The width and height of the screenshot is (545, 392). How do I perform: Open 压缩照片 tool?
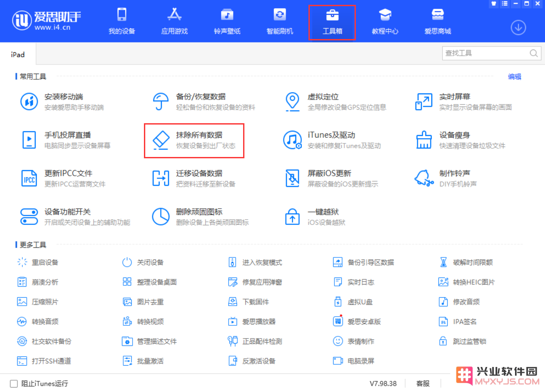point(38,302)
